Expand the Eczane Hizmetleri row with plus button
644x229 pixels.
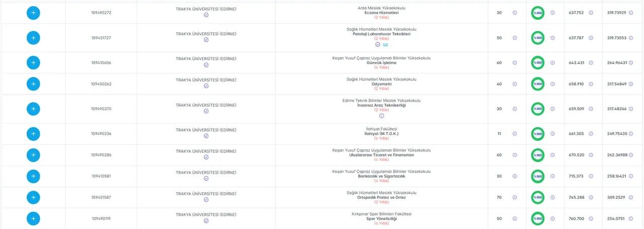click(33, 13)
